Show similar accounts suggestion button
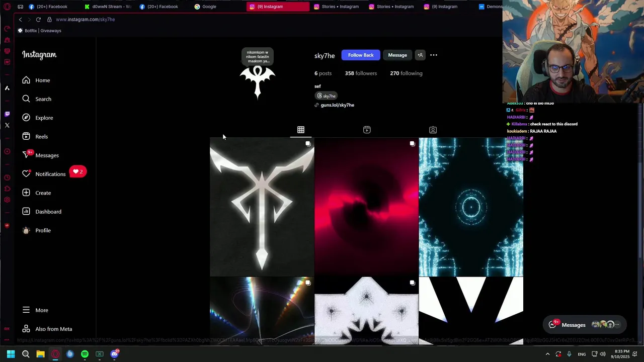 [x=420, y=55]
